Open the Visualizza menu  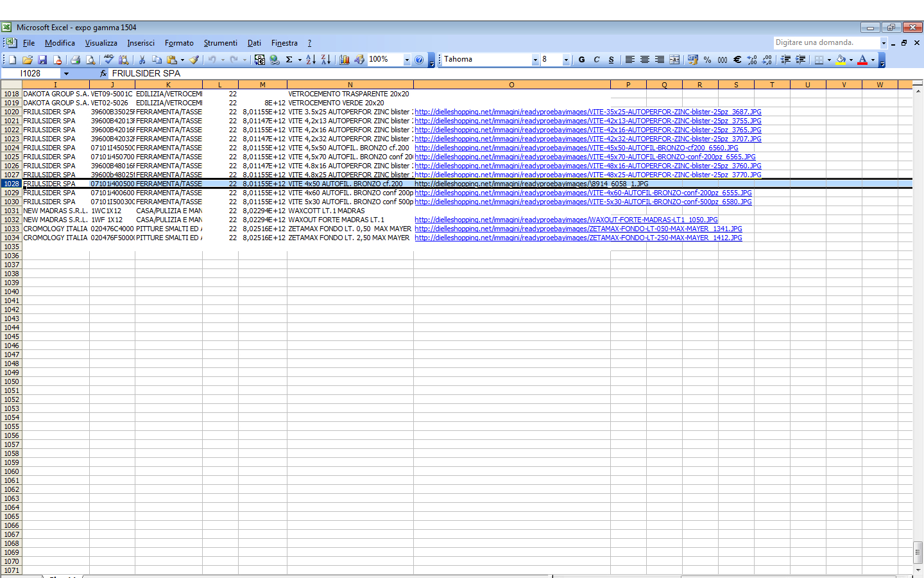click(101, 43)
